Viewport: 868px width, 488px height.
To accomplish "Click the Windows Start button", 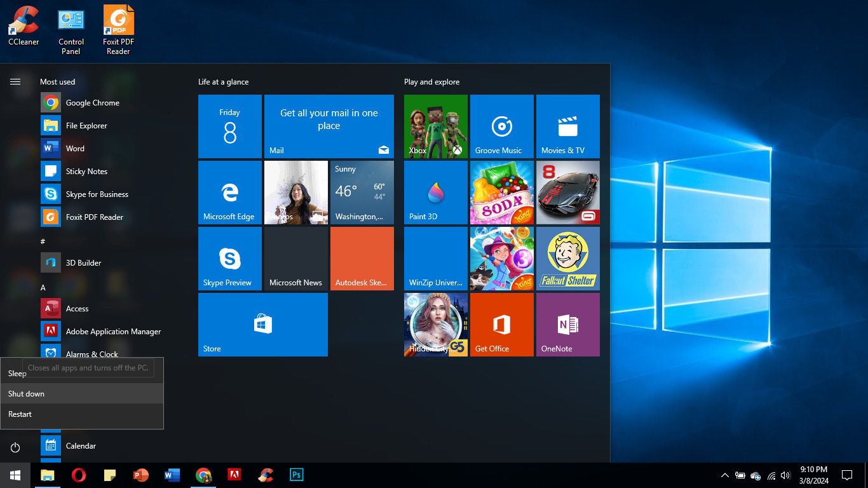I will point(15,475).
